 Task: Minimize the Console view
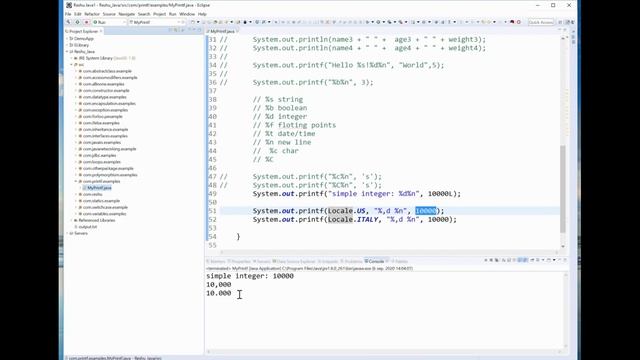point(560,260)
